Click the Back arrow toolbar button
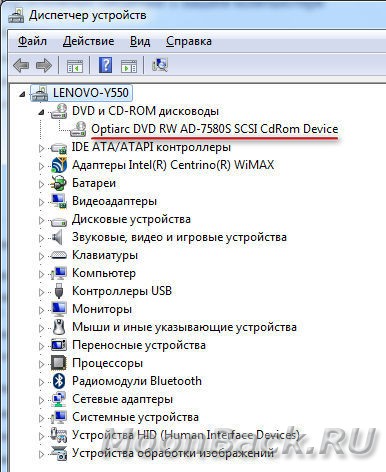The image size is (386, 472). point(21,65)
